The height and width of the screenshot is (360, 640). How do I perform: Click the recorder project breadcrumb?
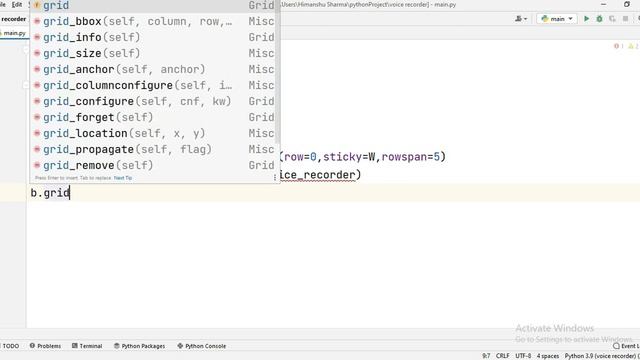(x=13, y=19)
